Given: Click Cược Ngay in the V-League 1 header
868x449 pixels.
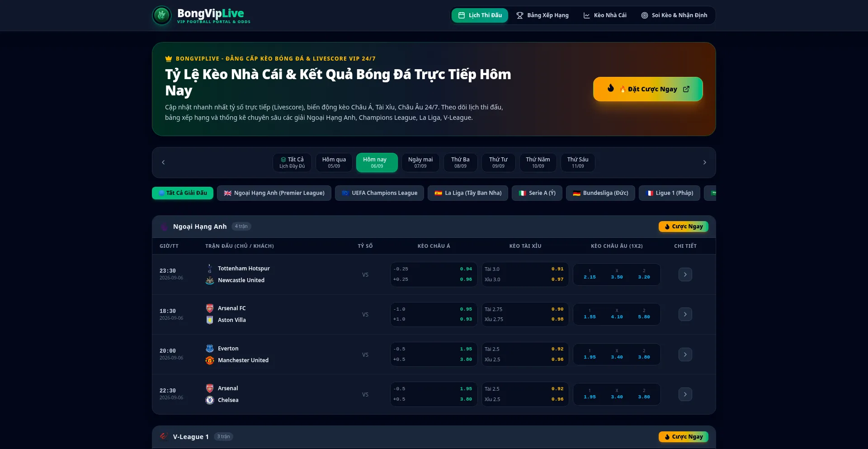Looking at the screenshot, I should coord(684,437).
